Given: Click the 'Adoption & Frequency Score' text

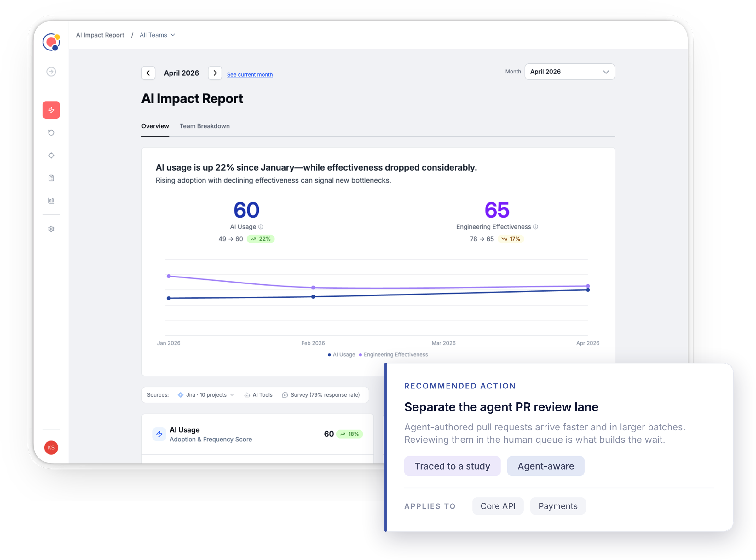Looking at the screenshot, I should (211, 439).
